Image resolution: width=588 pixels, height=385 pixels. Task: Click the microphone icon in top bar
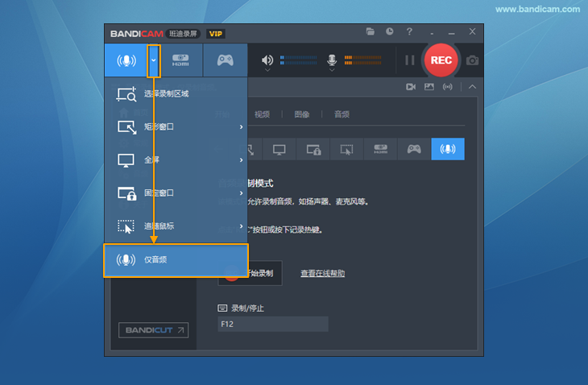(332, 60)
